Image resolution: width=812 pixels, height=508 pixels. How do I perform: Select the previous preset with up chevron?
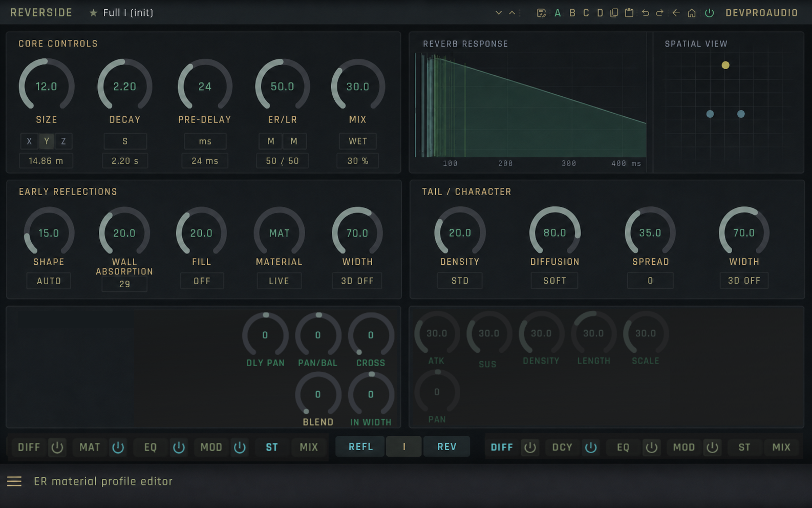(x=512, y=13)
